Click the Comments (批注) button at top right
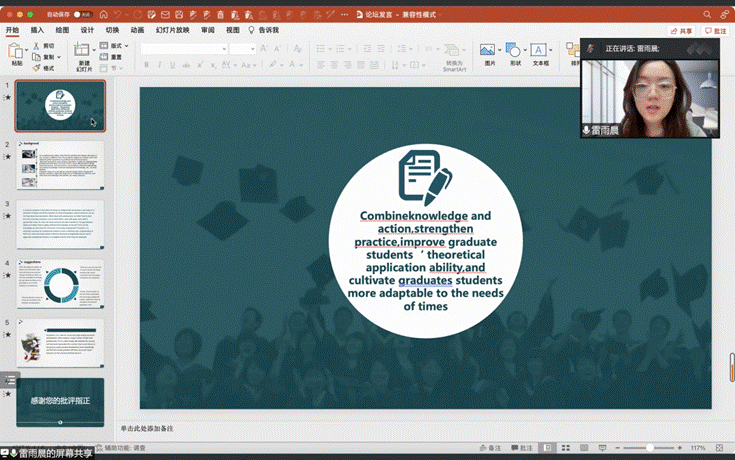The width and height of the screenshot is (735, 460). coord(715,31)
